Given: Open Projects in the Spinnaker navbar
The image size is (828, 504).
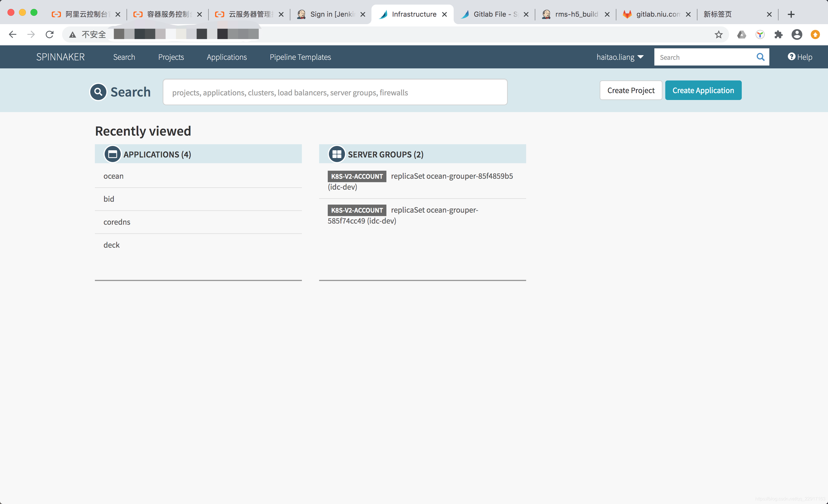Looking at the screenshot, I should click(x=171, y=57).
